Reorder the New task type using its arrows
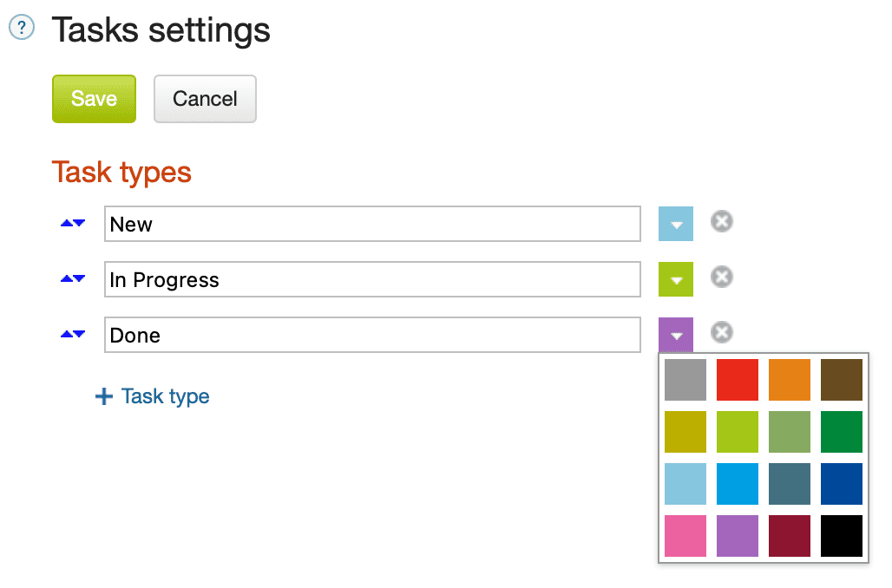This screenshot has width=892, height=588. (x=72, y=223)
